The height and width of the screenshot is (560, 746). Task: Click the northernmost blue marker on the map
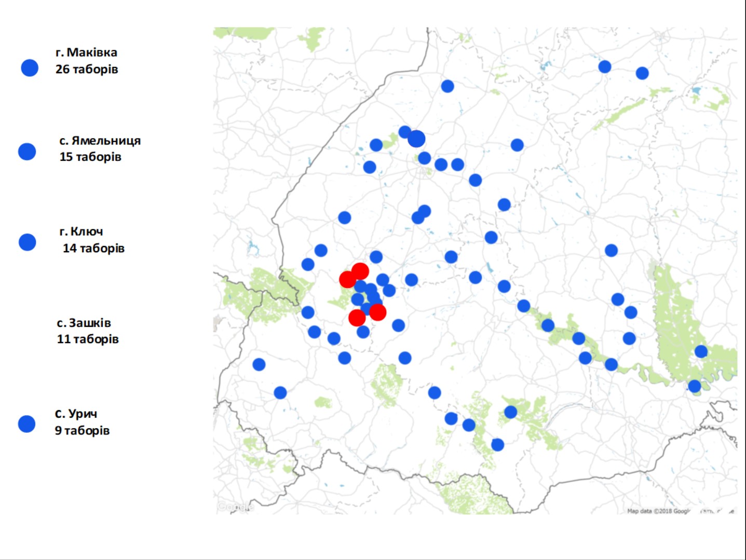[604, 66]
